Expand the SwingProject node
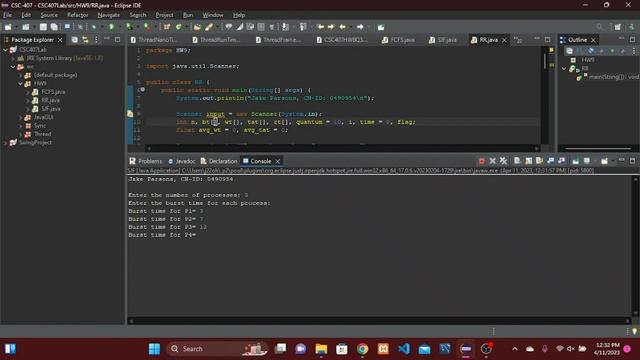Image resolution: width=640 pixels, height=360 pixels. click(x=5, y=142)
